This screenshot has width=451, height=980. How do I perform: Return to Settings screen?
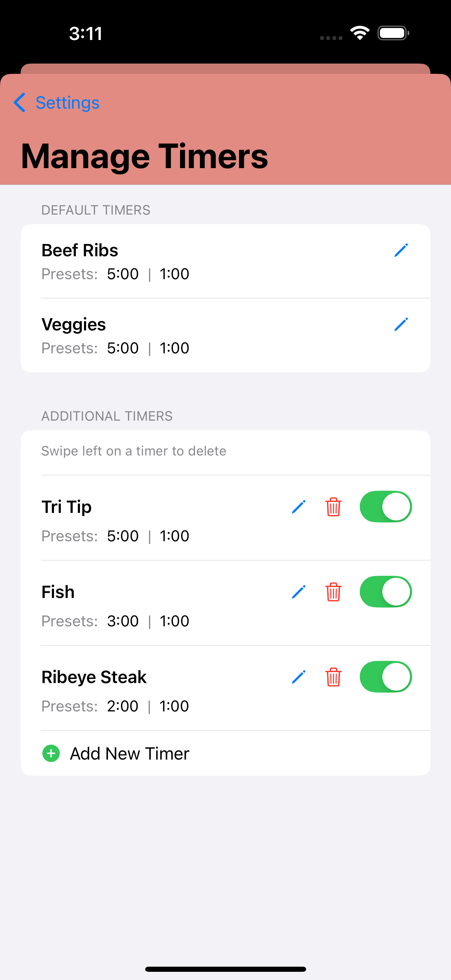coord(67,103)
